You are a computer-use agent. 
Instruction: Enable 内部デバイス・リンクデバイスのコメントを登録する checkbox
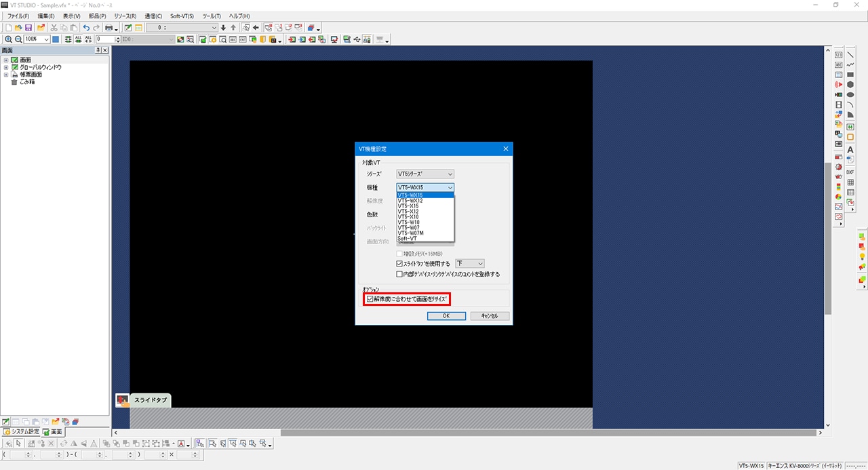tap(399, 274)
